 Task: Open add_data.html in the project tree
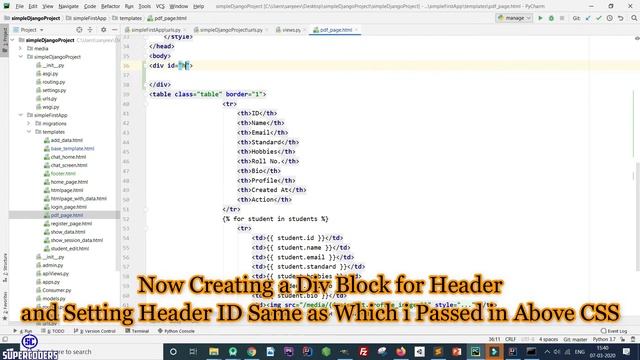67,140
